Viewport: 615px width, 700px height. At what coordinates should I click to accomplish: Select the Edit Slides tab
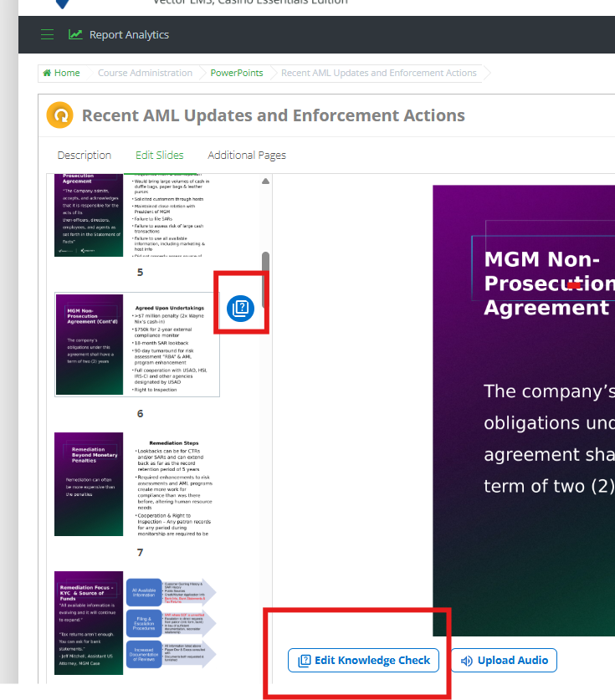(160, 155)
